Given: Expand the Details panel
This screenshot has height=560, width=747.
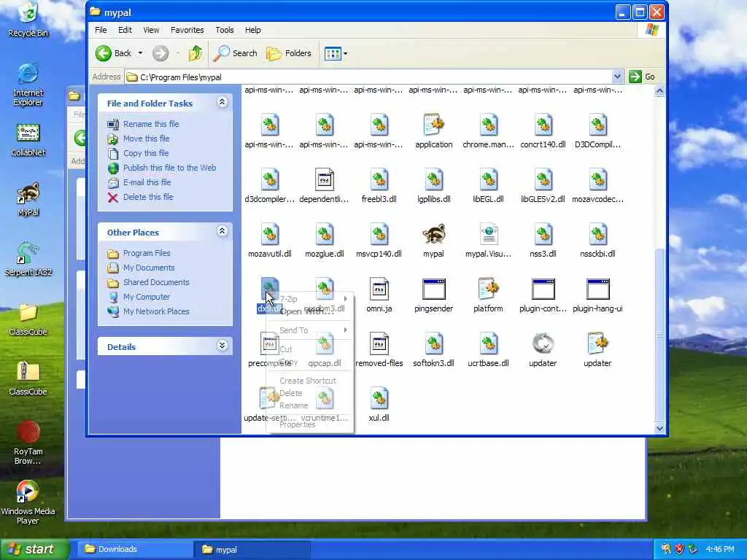Looking at the screenshot, I should tap(222, 346).
